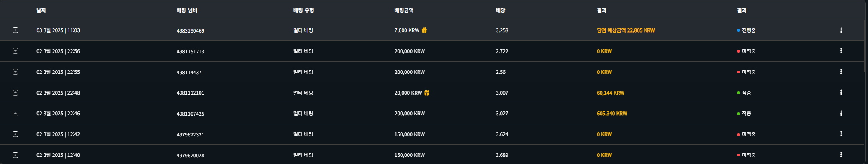Open three-dot menu for bet 4979620028
This screenshot has width=868, height=164.
[x=841, y=155]
